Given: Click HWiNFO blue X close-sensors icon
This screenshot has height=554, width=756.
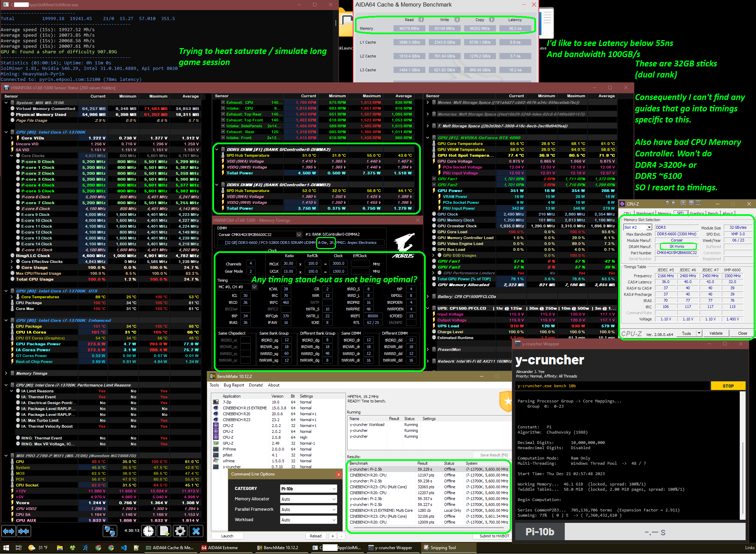Looking at the screenshot, I should [196, 531].
